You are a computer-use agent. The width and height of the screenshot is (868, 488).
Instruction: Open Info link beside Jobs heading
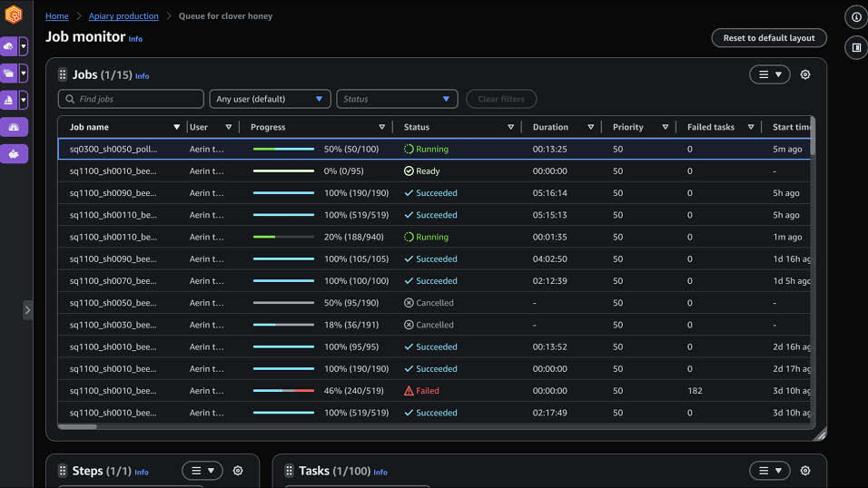point(143,76)
